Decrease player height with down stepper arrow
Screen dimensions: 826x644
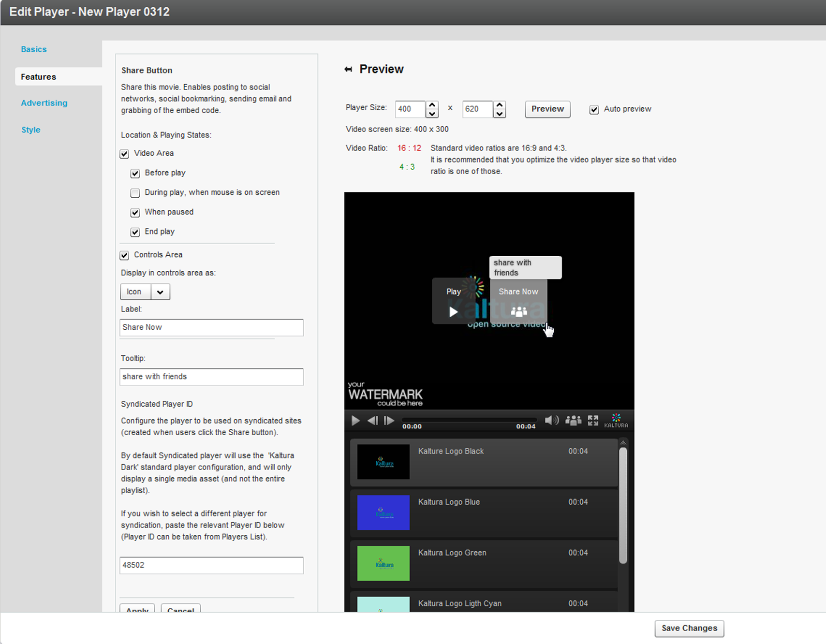coord(500,114)
